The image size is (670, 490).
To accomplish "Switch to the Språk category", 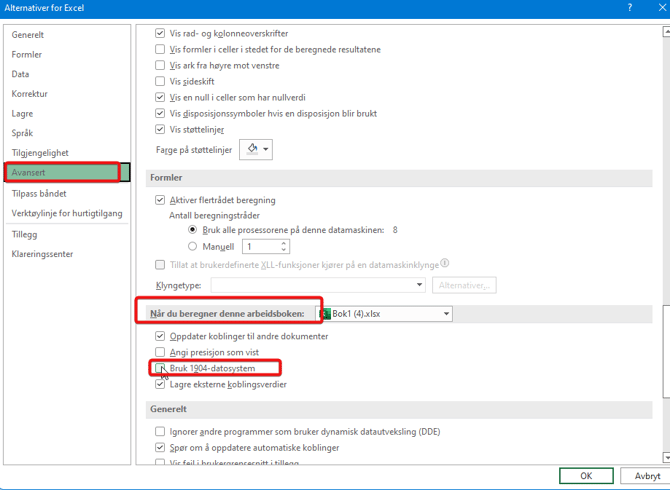I will point(22,133).
